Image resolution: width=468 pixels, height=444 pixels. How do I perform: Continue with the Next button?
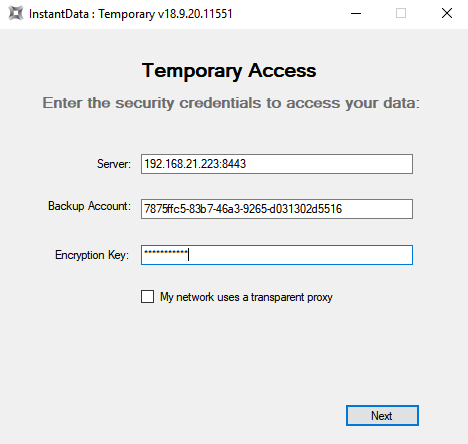point(382,415)
